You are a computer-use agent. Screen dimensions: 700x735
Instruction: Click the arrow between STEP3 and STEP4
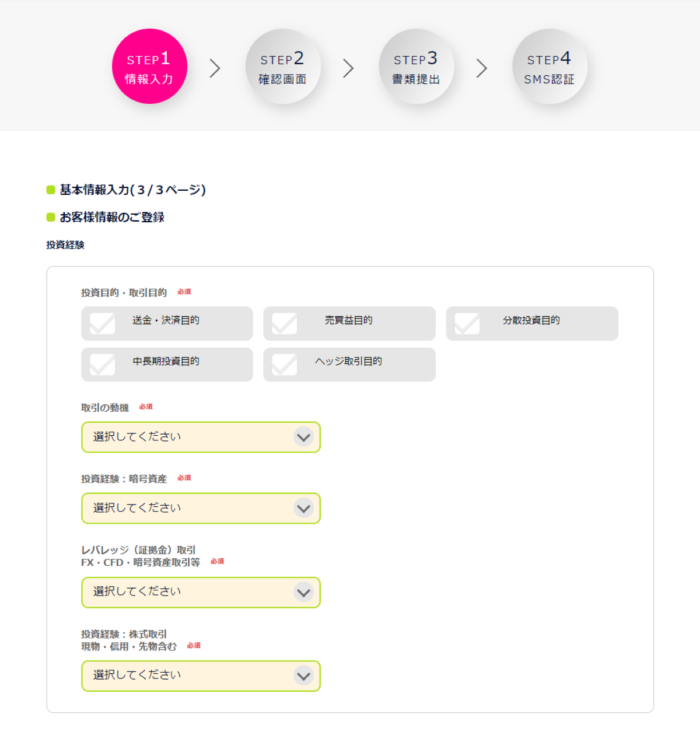click(x=482, y=68)
